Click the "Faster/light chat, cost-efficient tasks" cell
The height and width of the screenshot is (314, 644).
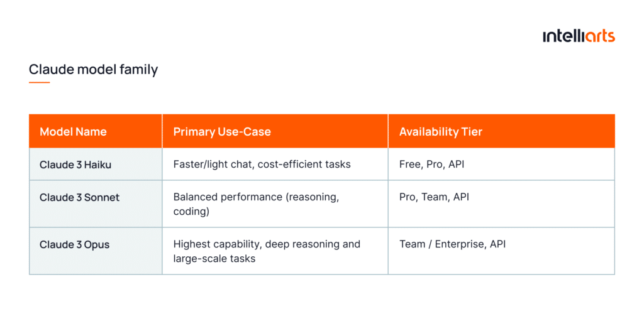[262, 165]
